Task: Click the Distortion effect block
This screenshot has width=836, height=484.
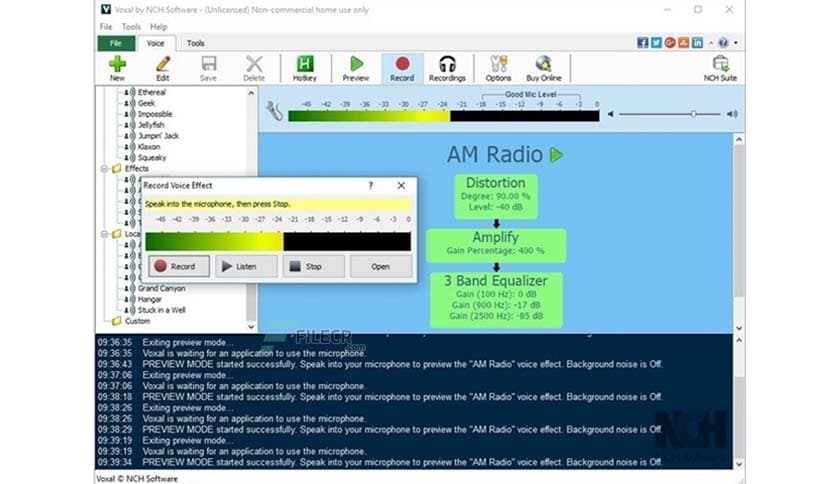Action: click(x=496, y=196)
